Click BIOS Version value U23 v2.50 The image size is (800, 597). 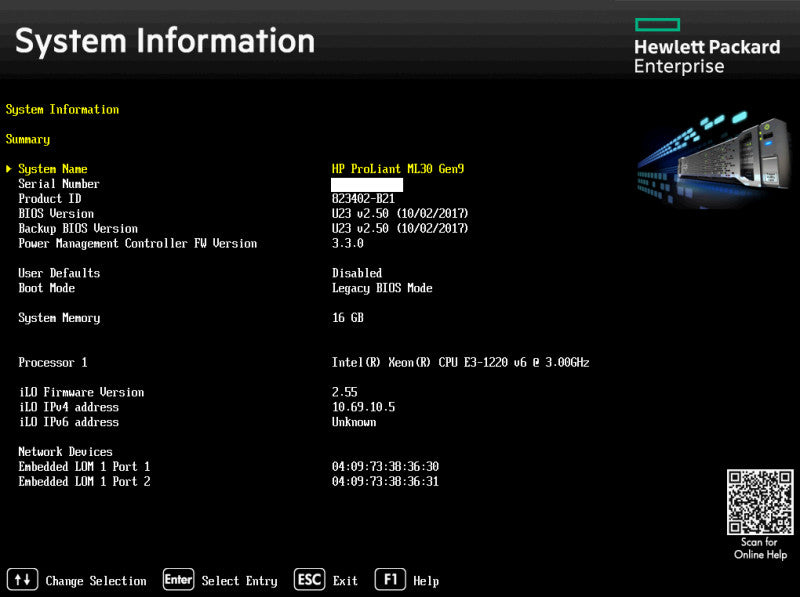pyautogui.click(x=400, y=213)
